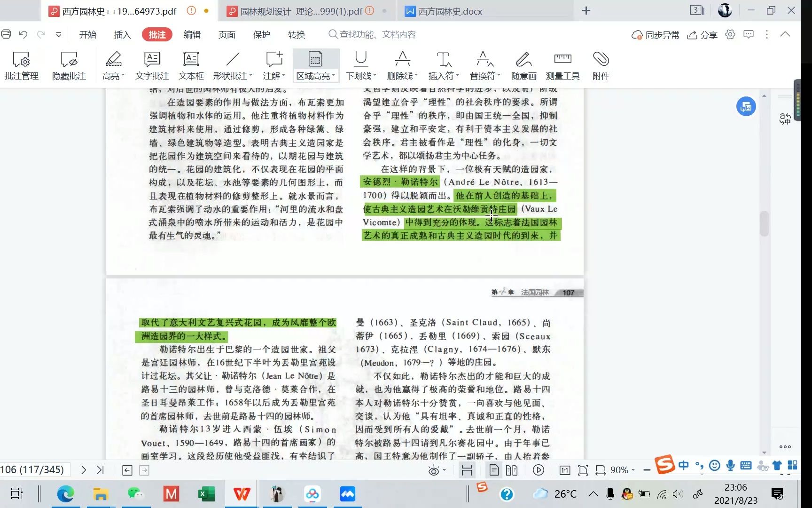The image size is (812, 508).
Task: Toggle continuous scrolling mode icon
Action: (467, 470)
